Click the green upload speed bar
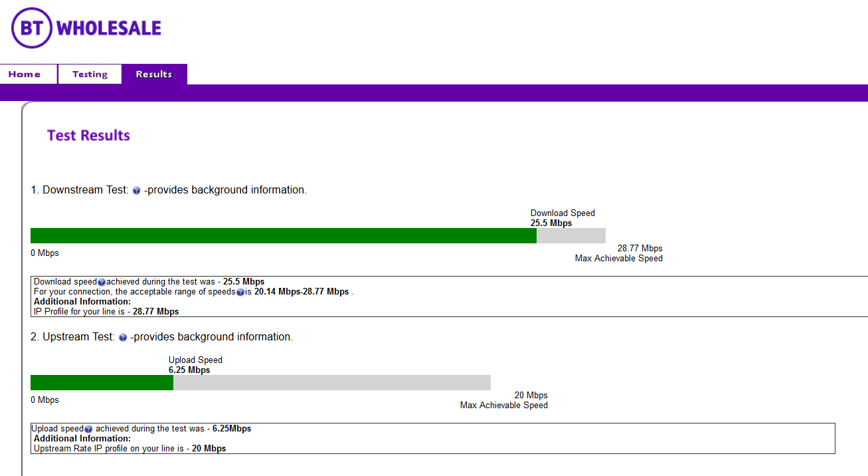The image size is (868, 476). coord(102,383)
